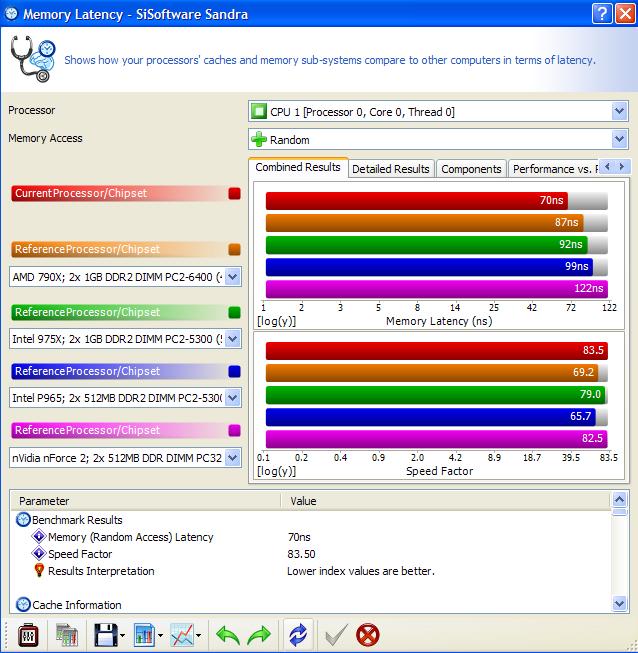Open dropdown arrow beside line graph icon

tap(198, 636)
